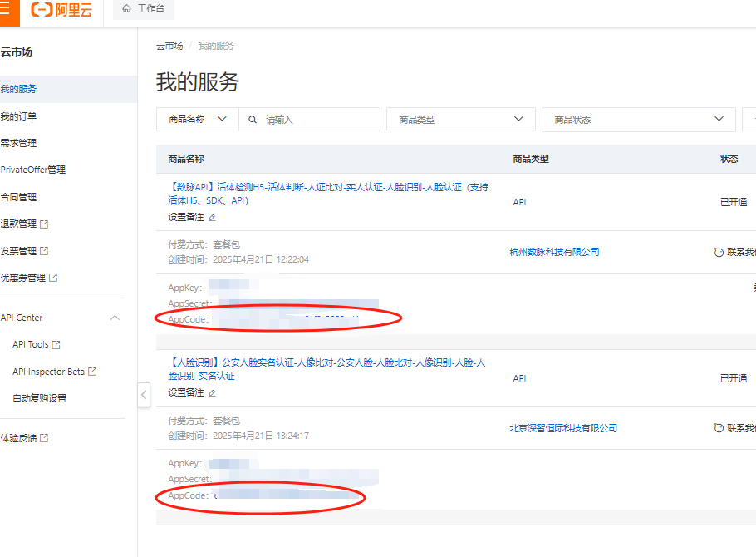Screen dimensions: 756x557
Task: Open the 商品名称 search-type dropdown
Action: pyautogui.click(x=198, y=119)
